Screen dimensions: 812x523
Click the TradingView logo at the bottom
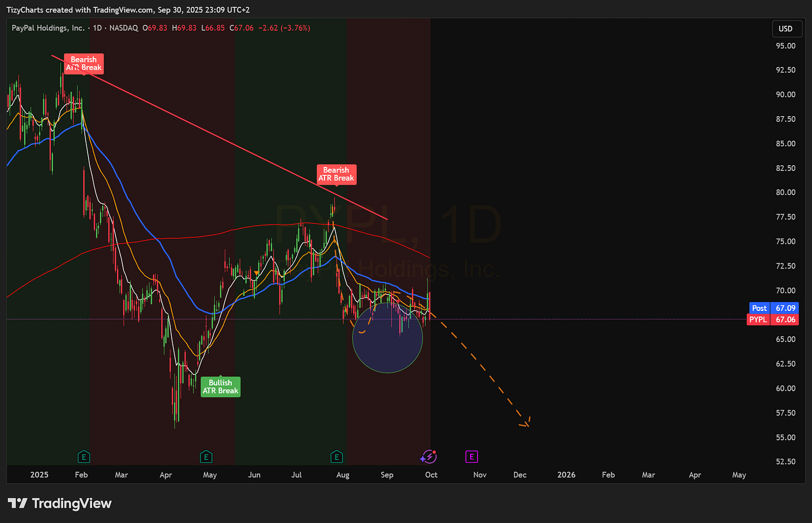tap(60, 503)
